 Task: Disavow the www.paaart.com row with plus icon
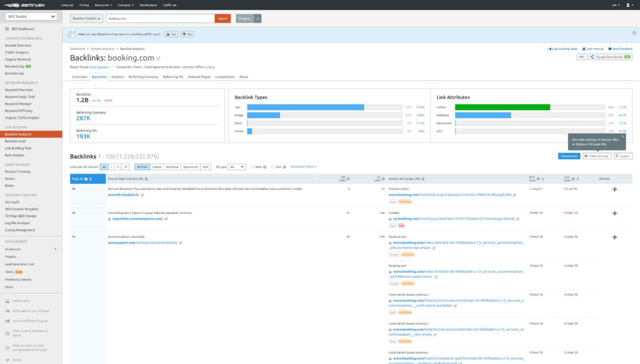(615, 237)
